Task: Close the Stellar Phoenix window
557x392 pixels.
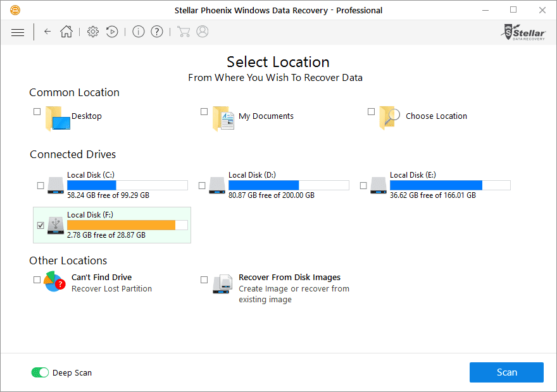Action: [x=542, y=10]
